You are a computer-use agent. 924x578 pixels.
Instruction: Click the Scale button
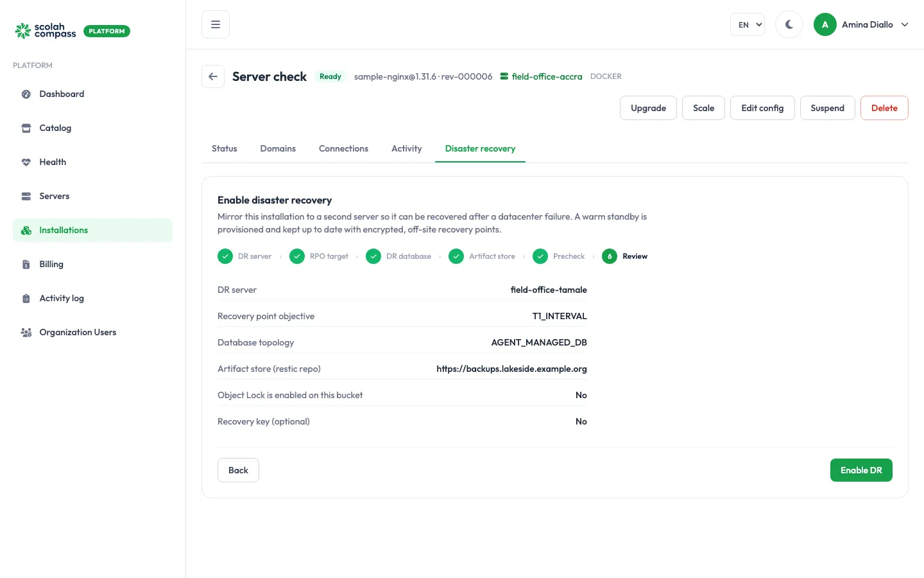click(703, 108)
